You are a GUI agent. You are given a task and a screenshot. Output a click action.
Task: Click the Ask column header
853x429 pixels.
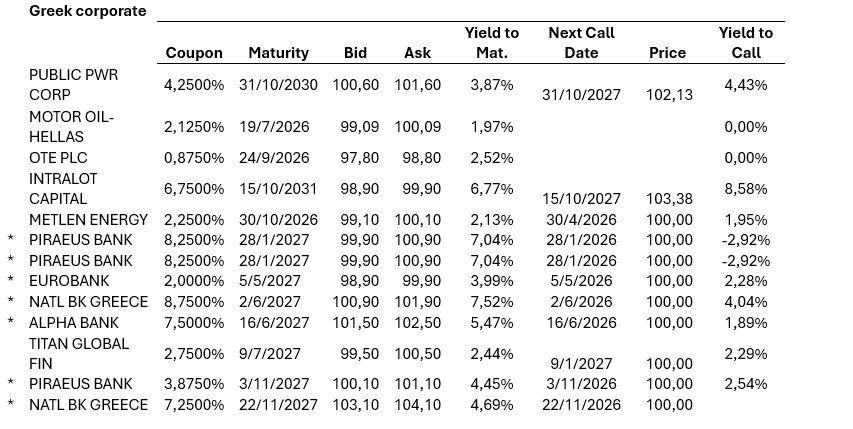tap(417, 53)
